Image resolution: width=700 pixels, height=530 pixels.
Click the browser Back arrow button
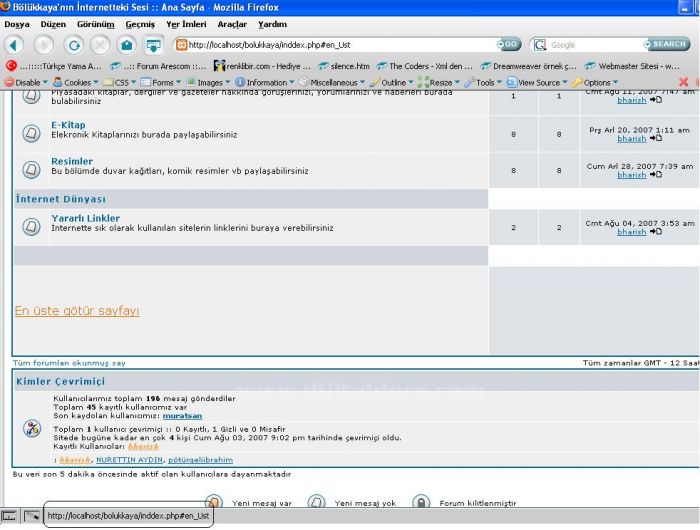[x=14, y=45]
